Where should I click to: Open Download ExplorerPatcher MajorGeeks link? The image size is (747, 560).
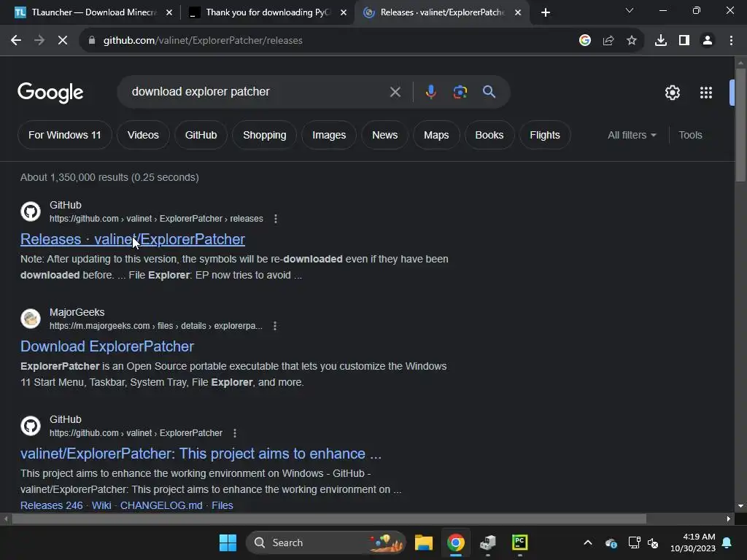coord(107,346)
